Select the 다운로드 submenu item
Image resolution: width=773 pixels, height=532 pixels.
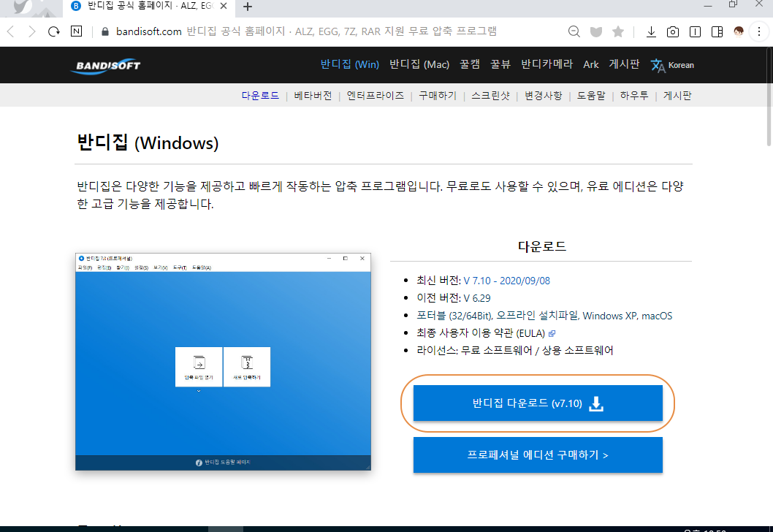pos(260,96)
